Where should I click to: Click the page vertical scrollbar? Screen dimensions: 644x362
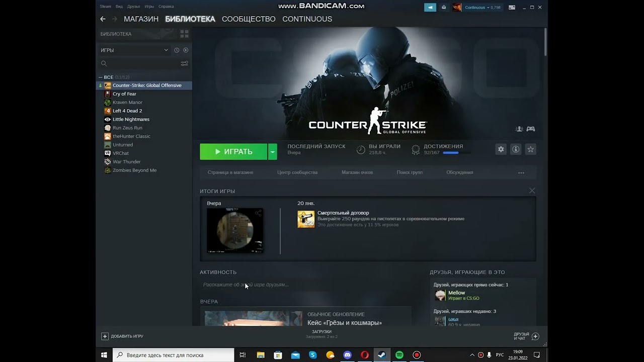click(x=545, y=41)
